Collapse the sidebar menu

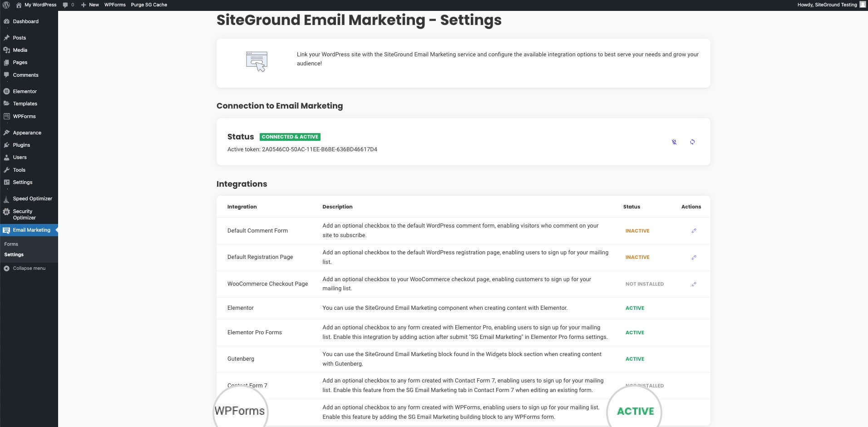[29, 268]
